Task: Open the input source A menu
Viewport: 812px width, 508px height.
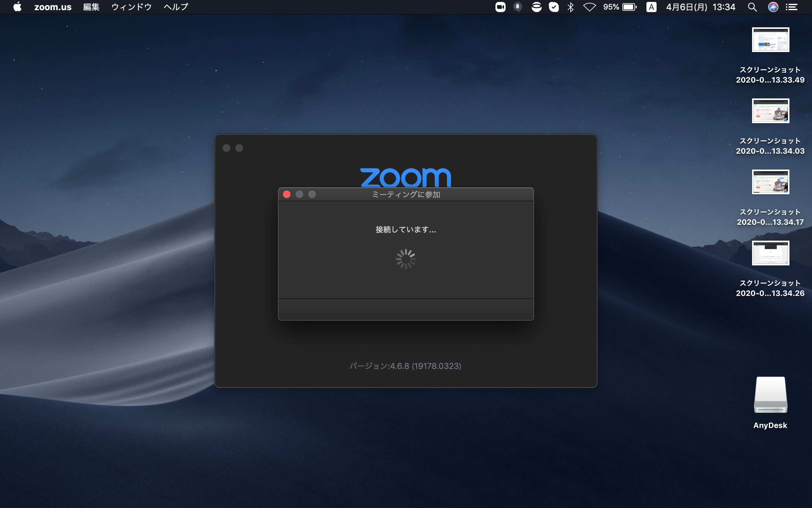Action: 651,7
